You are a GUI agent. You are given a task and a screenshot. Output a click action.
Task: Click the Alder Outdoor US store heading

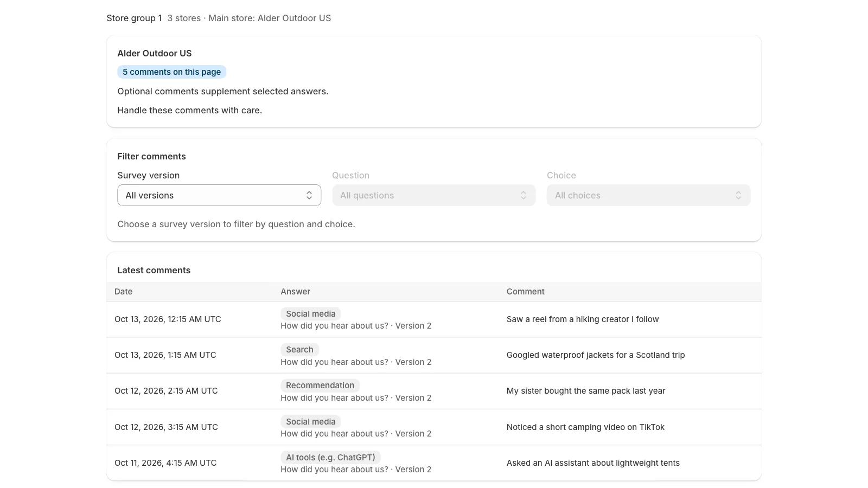155,53
